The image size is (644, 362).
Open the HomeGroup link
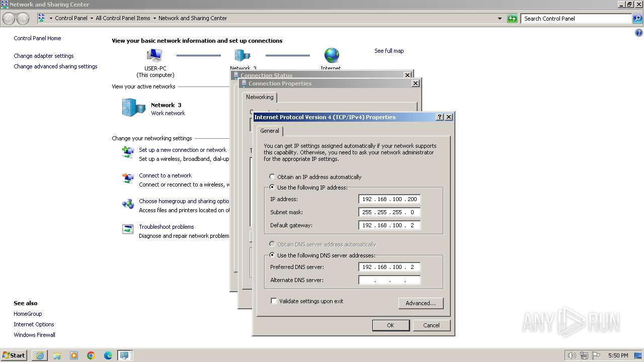(28, 314)
